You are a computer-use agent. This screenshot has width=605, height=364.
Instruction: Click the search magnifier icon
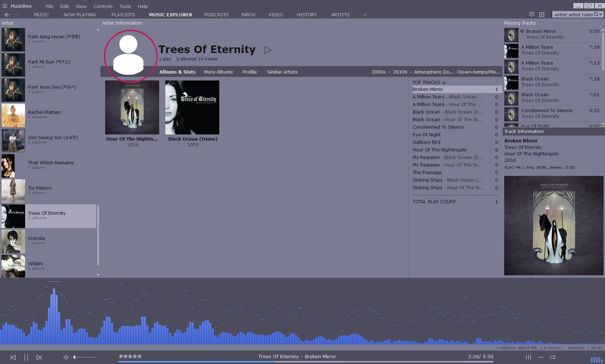click(596, 15)
